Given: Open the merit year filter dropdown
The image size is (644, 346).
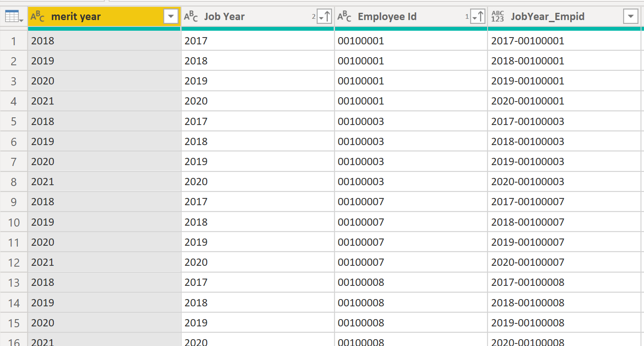Looking at the screenshot, I should click(171, 17).
